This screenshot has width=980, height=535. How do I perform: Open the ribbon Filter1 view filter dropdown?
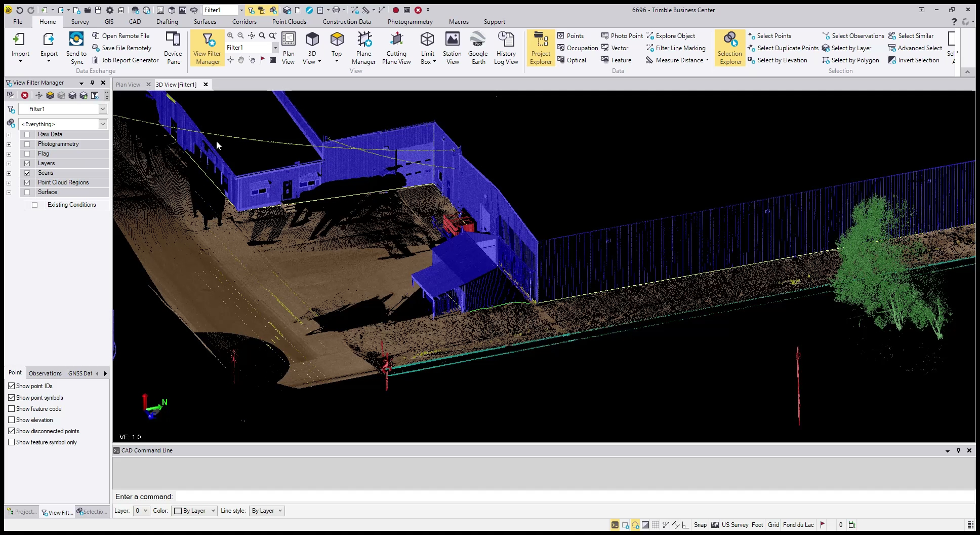275,48
